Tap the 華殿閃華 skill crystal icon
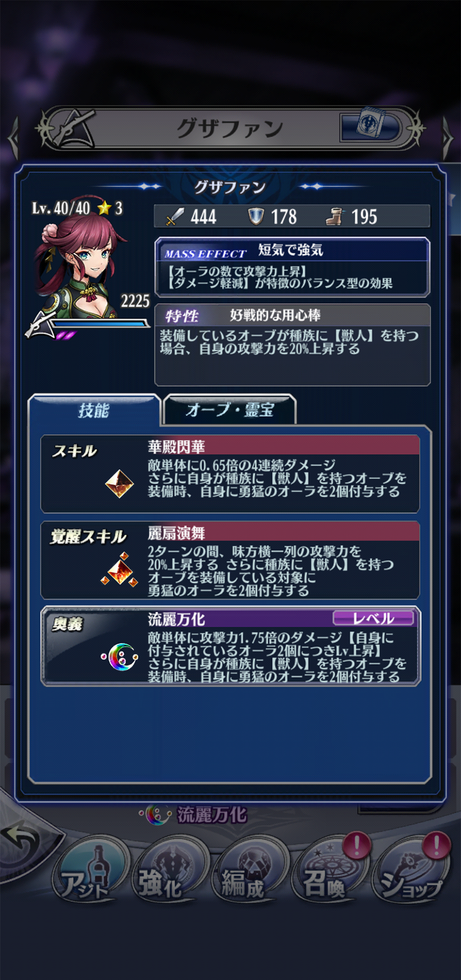The width and height of the screenshot is (461, 980). 119,483
